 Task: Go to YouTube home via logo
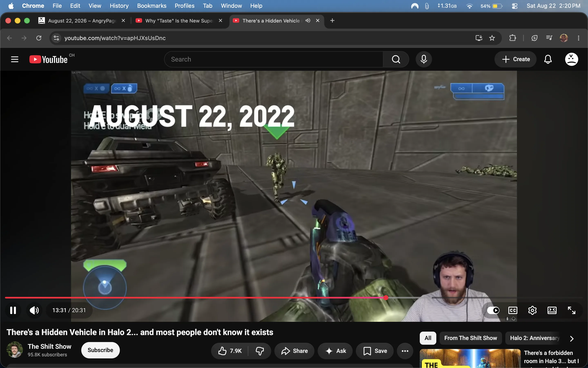coord(49,59)
